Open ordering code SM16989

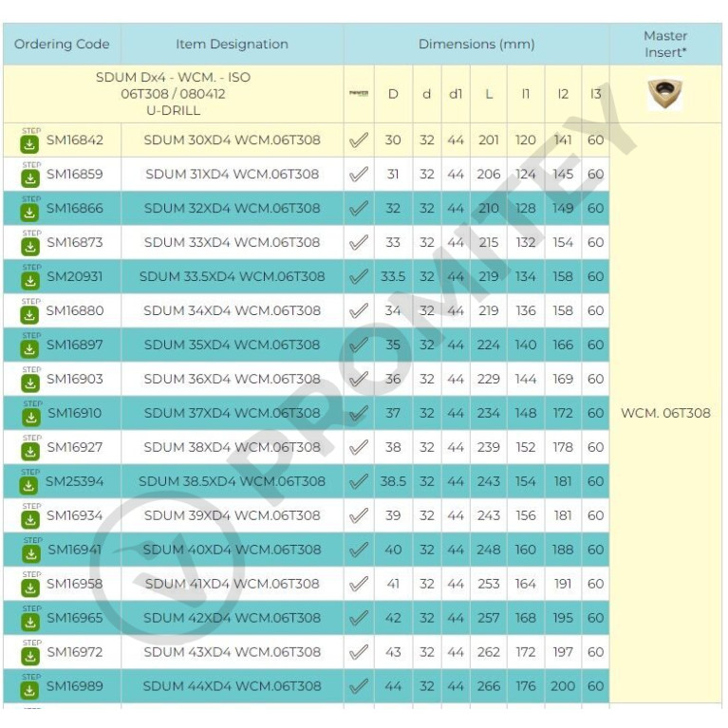(75, 685)
